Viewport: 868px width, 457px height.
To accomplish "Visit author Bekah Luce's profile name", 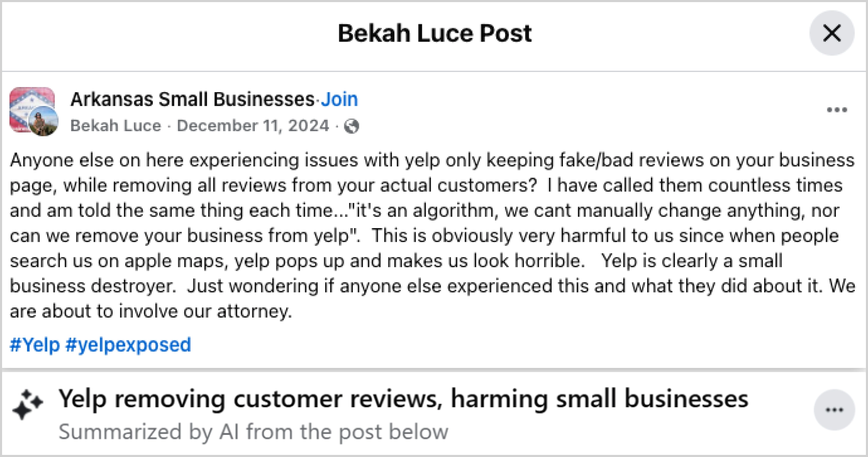I will pos(116,126).
